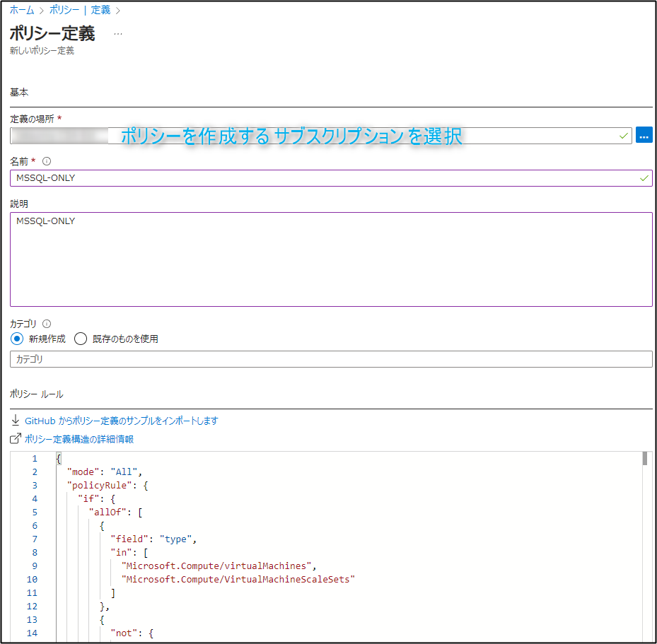
Task: Import policy definition sample from GitHub link
Action: 122,421
